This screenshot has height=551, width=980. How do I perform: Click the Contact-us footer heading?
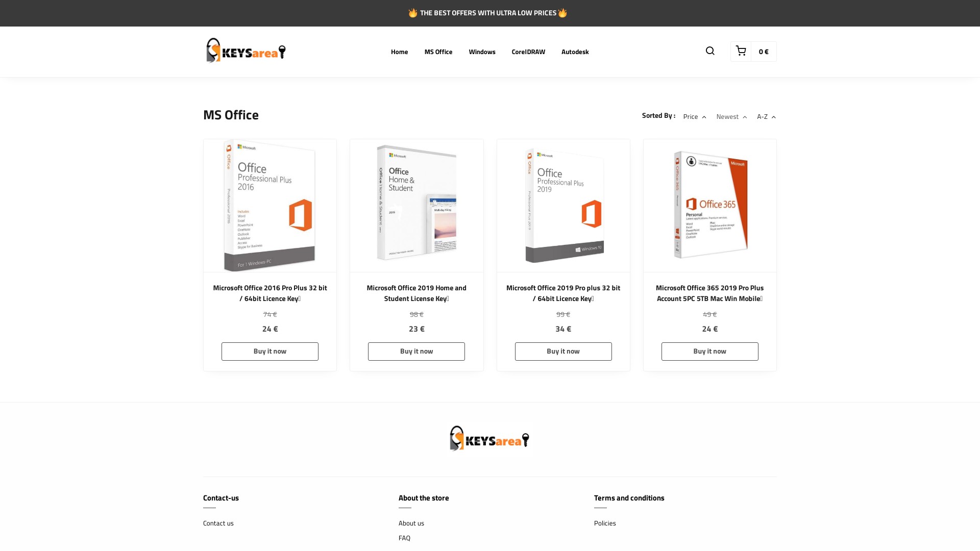pos(221,498)
